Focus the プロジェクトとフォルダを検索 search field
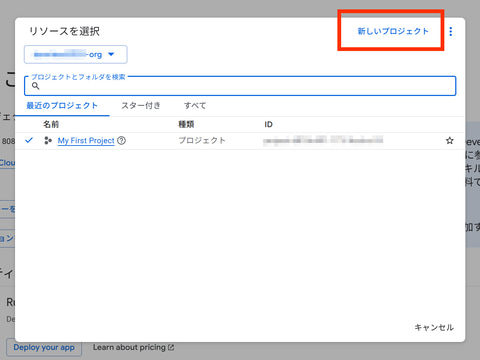The height and width of the screenshot is (360, 480). click(x=240, y=86)
